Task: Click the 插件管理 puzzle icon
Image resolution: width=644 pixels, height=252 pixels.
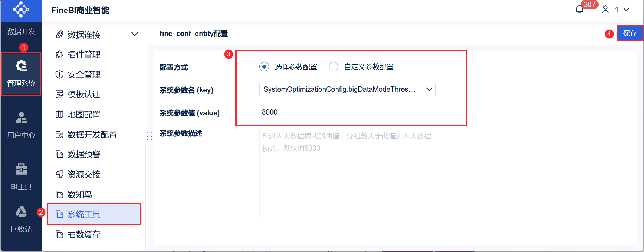Action: click(x=60, y=54)
